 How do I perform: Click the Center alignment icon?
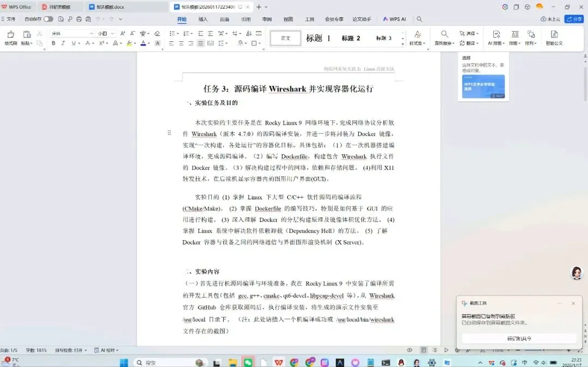click(181, 43)
